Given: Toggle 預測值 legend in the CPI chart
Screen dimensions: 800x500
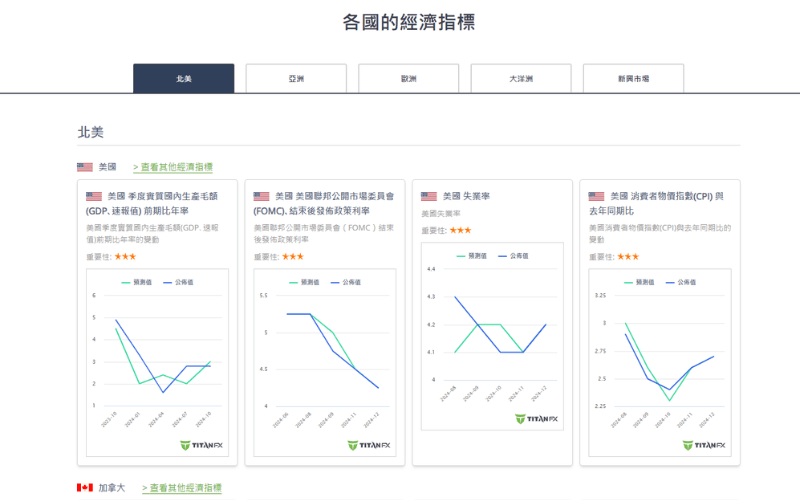Looking at the screenshot, I should [639, 282].
